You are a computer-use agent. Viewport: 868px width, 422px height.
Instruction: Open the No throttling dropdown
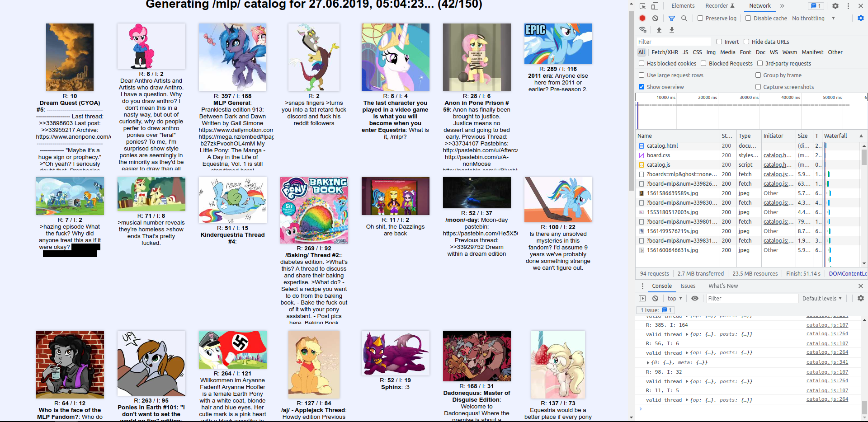(x=813, y=18)
